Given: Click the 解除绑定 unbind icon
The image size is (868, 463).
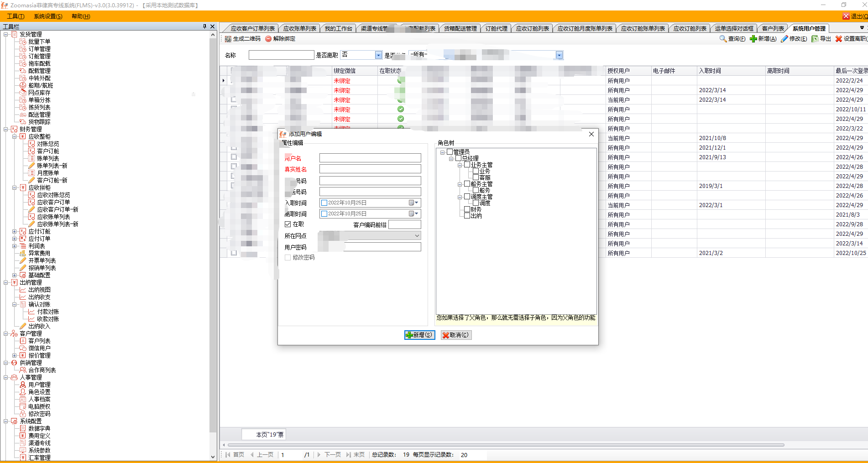Looking at the screenshot, I should point(268,39).
